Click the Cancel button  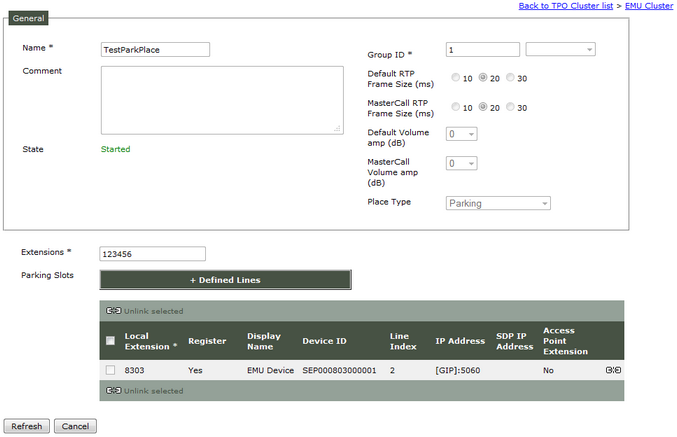pos(75,426)
